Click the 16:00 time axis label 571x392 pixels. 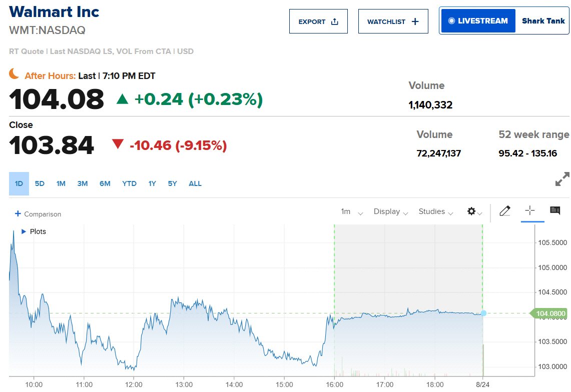(x=334, y=384)
